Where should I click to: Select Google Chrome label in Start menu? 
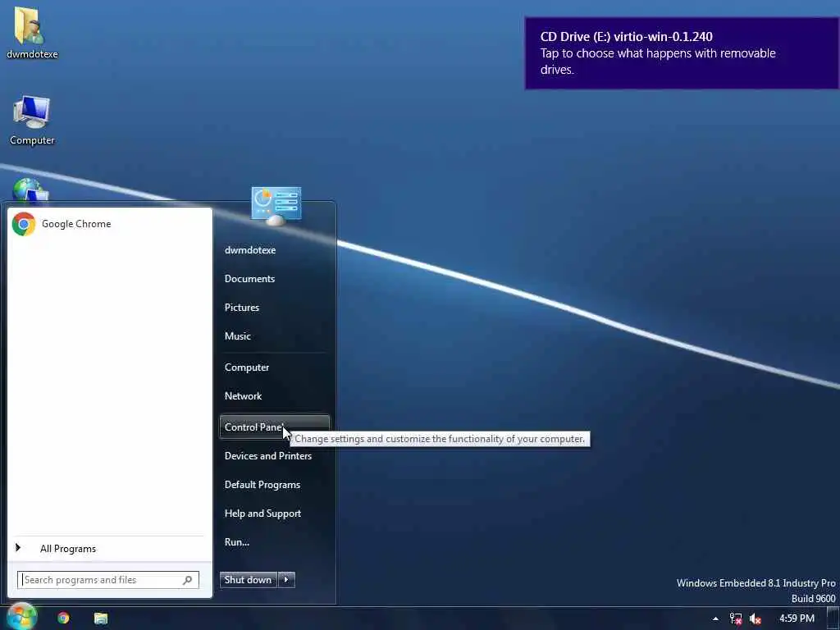point(76,224)
